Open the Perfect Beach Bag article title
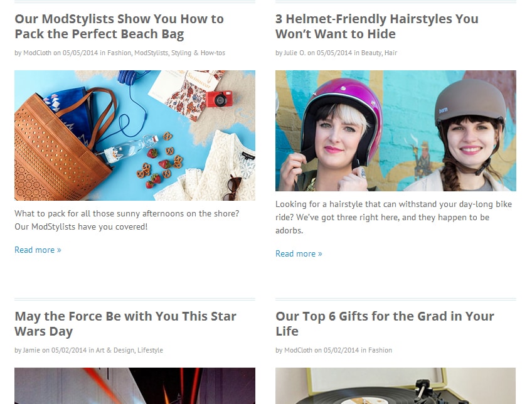Viewport: 532px width, 404px height. coord(119,26)
